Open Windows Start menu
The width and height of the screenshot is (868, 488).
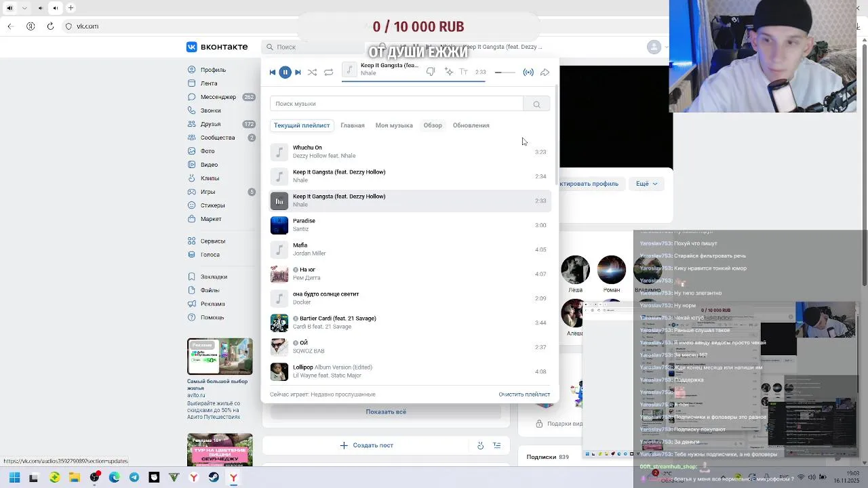(x=14, y=477)
